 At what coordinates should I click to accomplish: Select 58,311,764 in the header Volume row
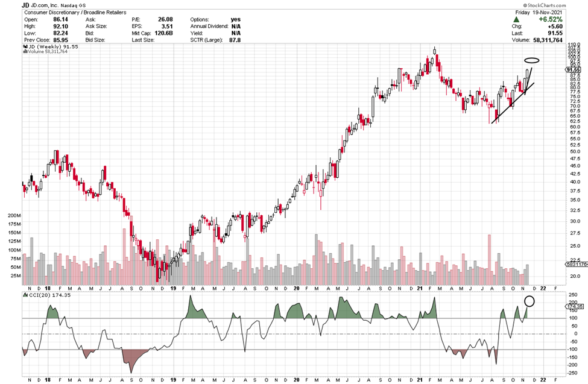tap(548, 40)
